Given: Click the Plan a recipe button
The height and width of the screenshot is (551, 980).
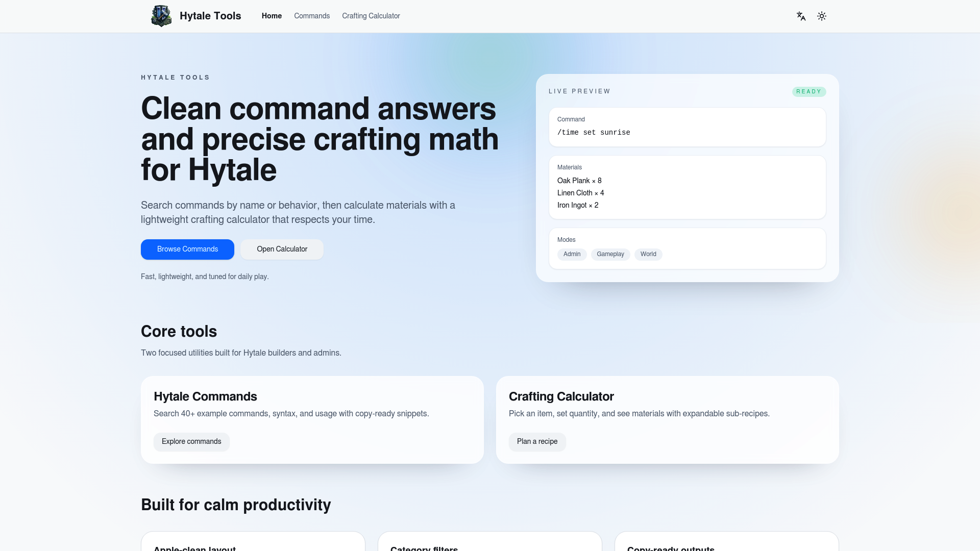Looking at the screenshot, I should point(537,441).
